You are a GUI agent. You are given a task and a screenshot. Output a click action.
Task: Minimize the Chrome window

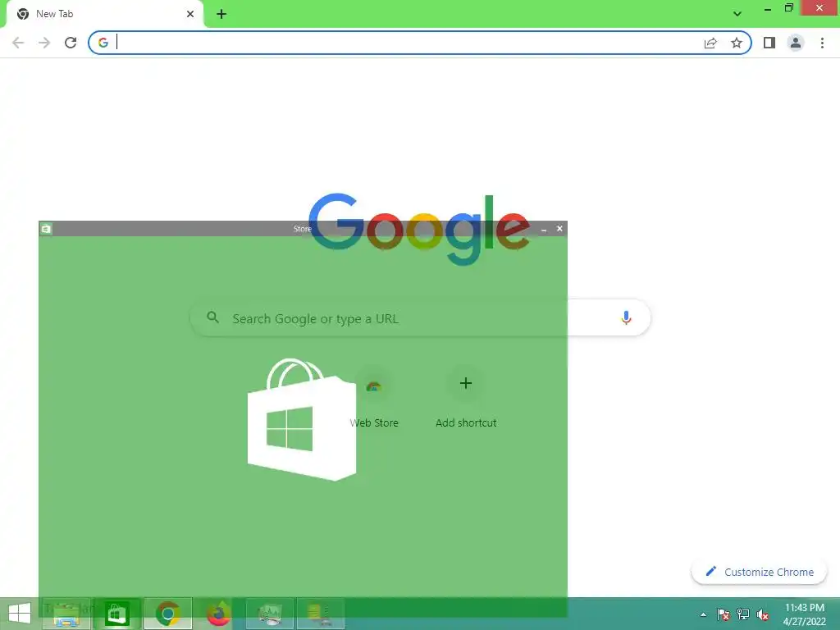coord(767,8)
